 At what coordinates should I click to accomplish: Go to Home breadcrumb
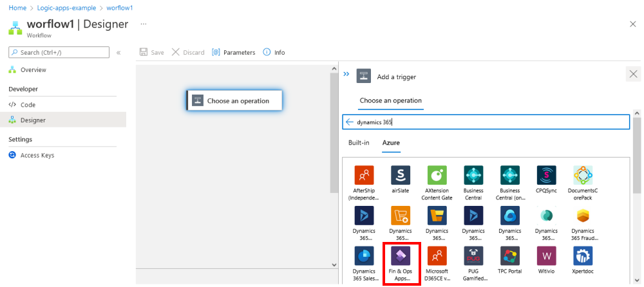click(17, 8)
